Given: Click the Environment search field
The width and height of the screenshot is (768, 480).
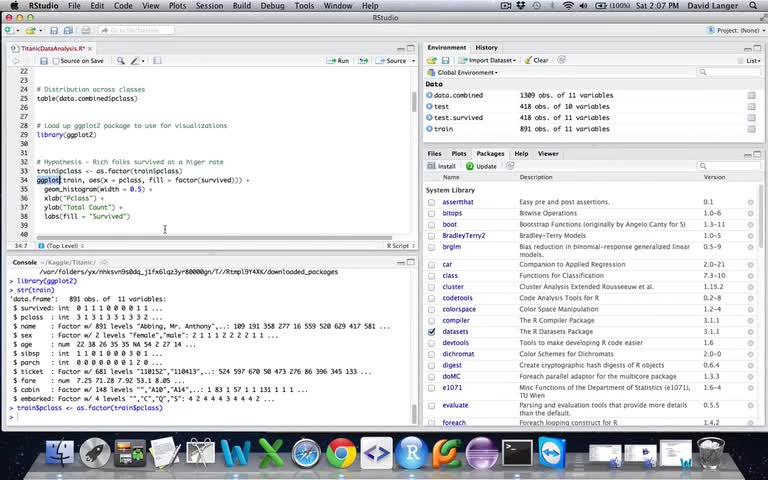Looking at the screenshot, I should click(729, 72).
